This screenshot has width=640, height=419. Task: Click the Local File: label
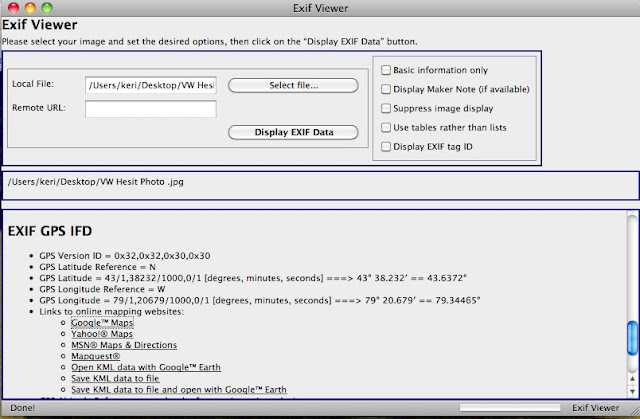coord(33,84)
